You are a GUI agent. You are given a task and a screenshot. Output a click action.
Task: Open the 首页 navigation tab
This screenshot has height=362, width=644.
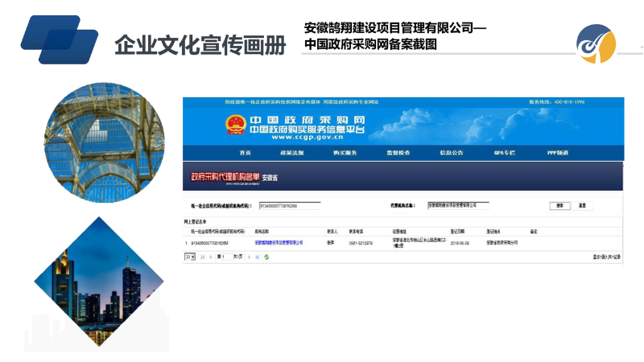coord(246,153)
